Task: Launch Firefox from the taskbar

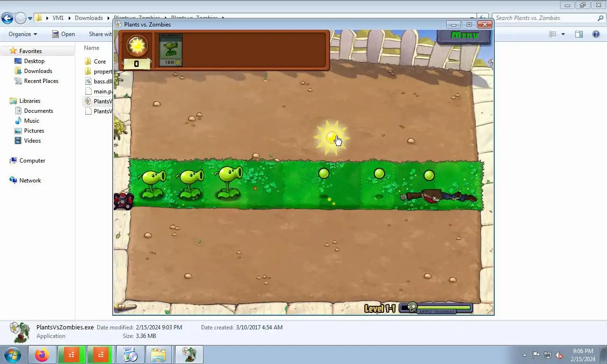Action: tap(42, 355)
